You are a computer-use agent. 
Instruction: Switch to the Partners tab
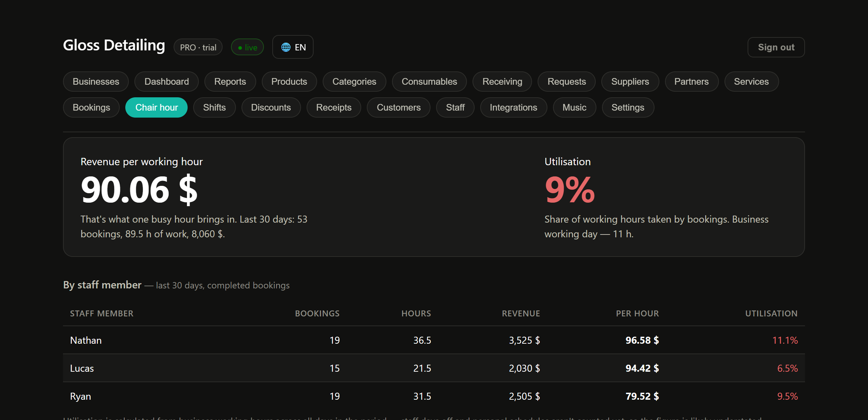pyautogui.click(x=692, y=82)
